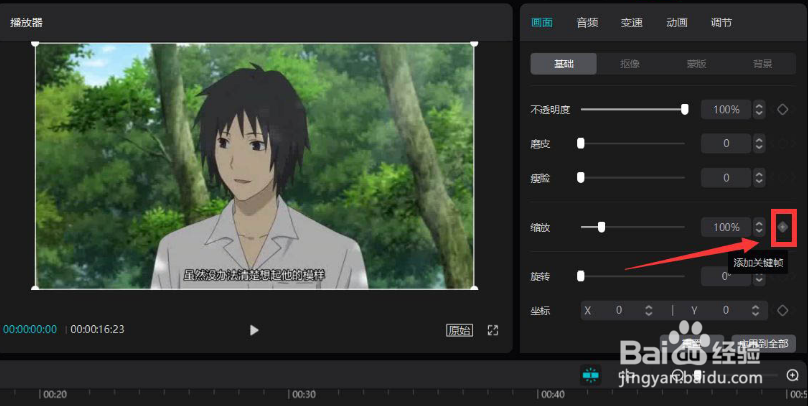The height and width of the screenshot is (406, 808).
Task: Click the X coordinate stepper arrows
Action: click(649, 310)
